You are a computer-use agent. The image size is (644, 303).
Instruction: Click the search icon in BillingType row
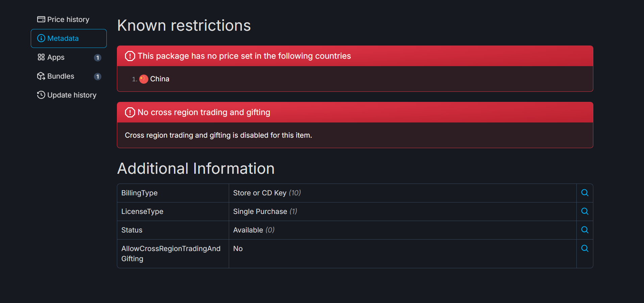[x=585, y=193]
